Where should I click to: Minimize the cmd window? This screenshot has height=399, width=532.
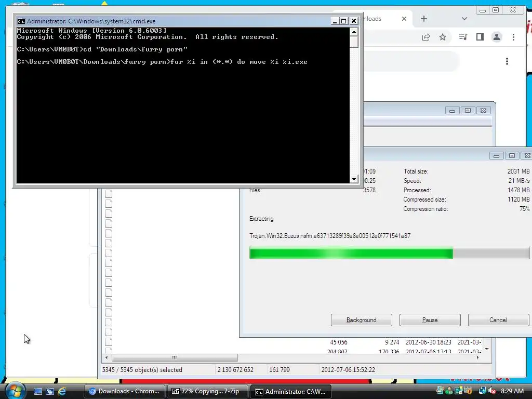click(335, 21)
